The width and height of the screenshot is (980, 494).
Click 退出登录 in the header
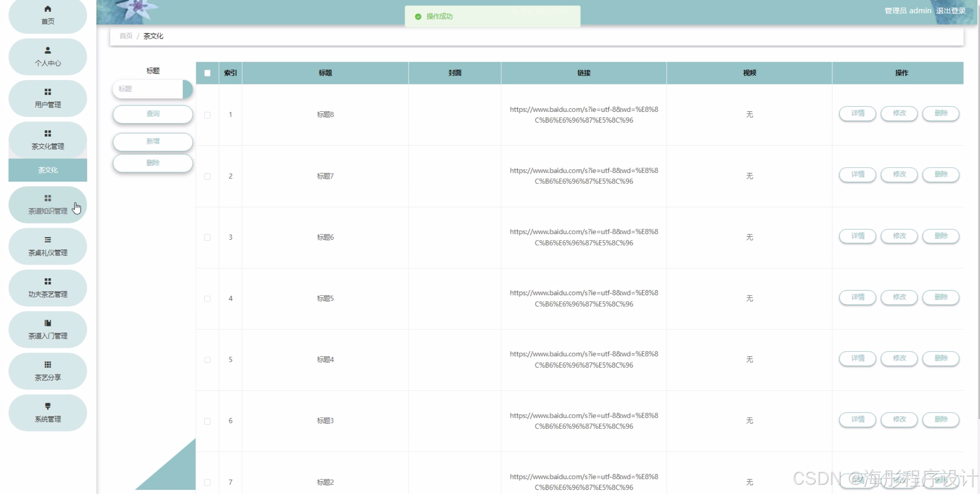[x=951, y=11]
